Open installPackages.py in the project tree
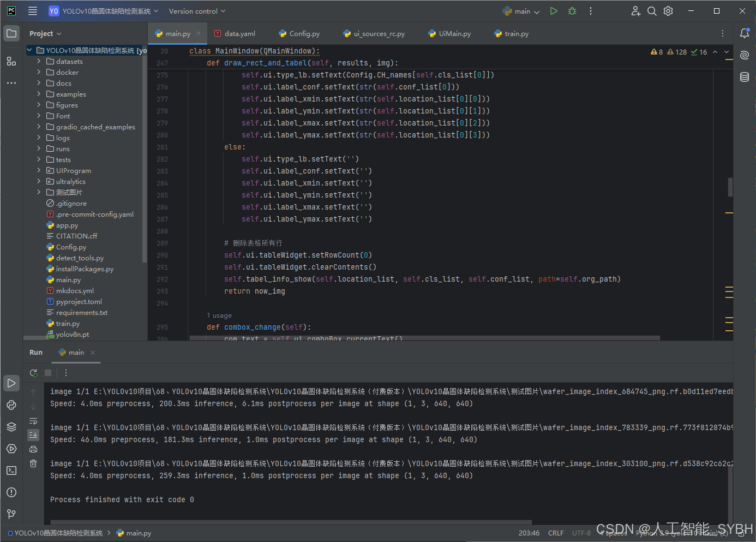 tap(85, 269)
